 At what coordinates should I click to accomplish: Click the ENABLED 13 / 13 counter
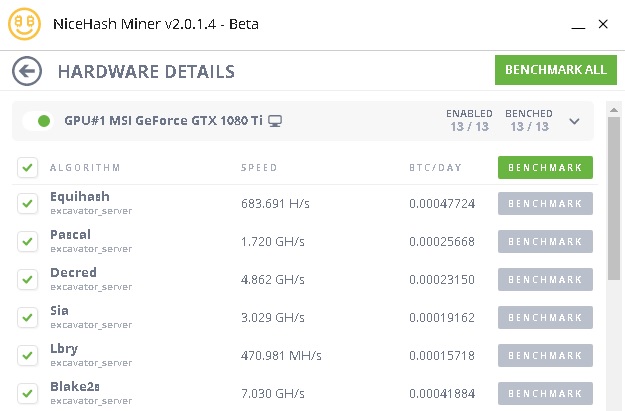click(469, 121)
